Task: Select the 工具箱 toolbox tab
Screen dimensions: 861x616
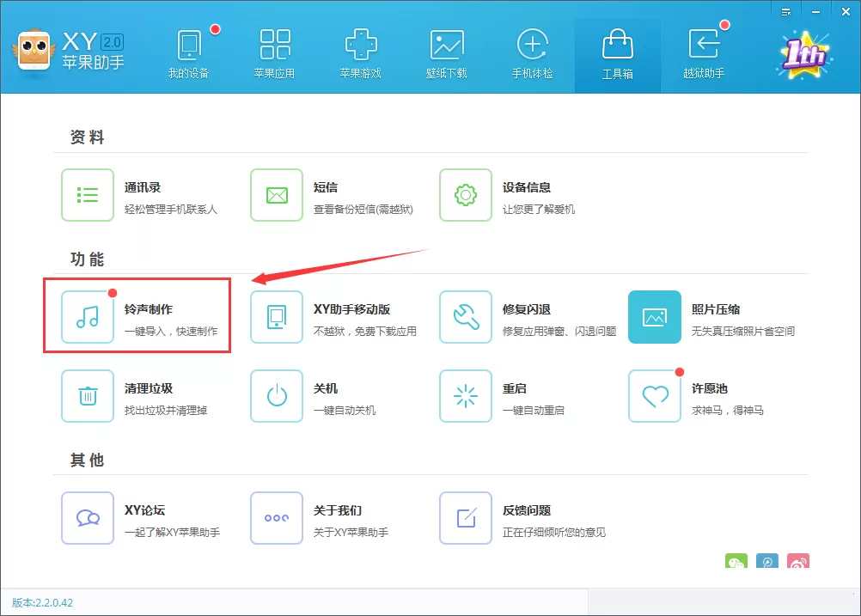Action: [618, 55]
